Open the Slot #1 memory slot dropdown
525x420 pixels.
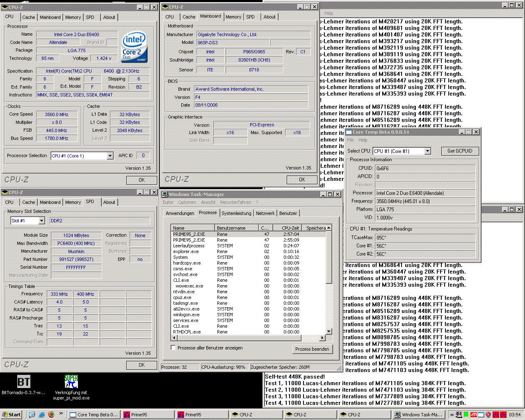click(41, 221)
